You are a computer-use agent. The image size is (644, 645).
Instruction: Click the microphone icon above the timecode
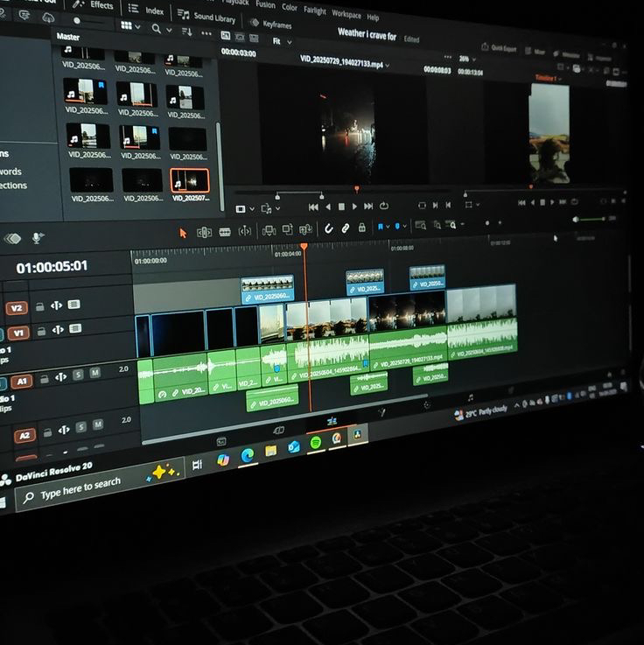[x=38, y=238]
